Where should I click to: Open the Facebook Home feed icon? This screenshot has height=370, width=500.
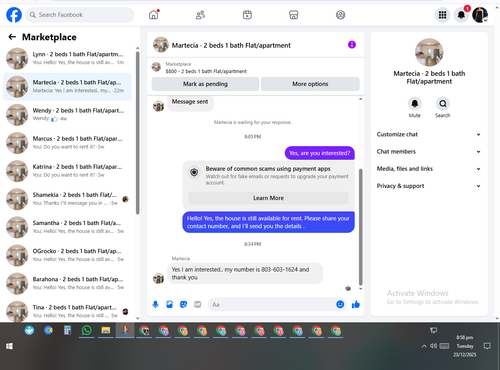[x=154, y=15]
